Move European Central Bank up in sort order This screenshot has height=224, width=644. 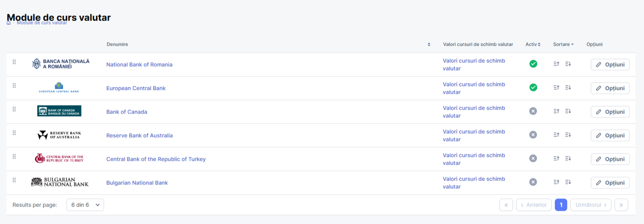[x=556, y=88]
